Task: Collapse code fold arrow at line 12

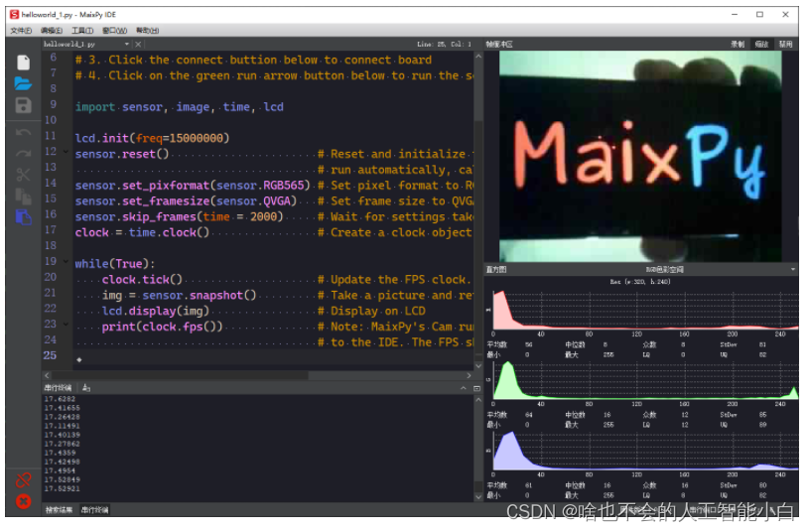Action: click(x=67, y=152)
